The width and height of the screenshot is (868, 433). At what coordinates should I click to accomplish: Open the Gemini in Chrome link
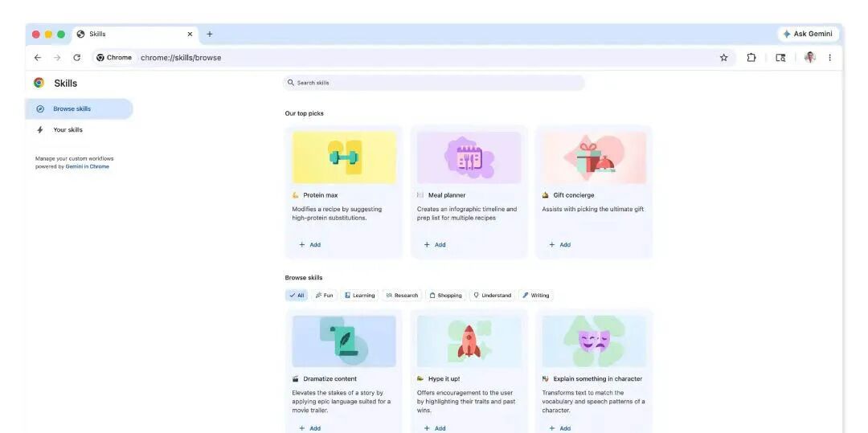87,167
